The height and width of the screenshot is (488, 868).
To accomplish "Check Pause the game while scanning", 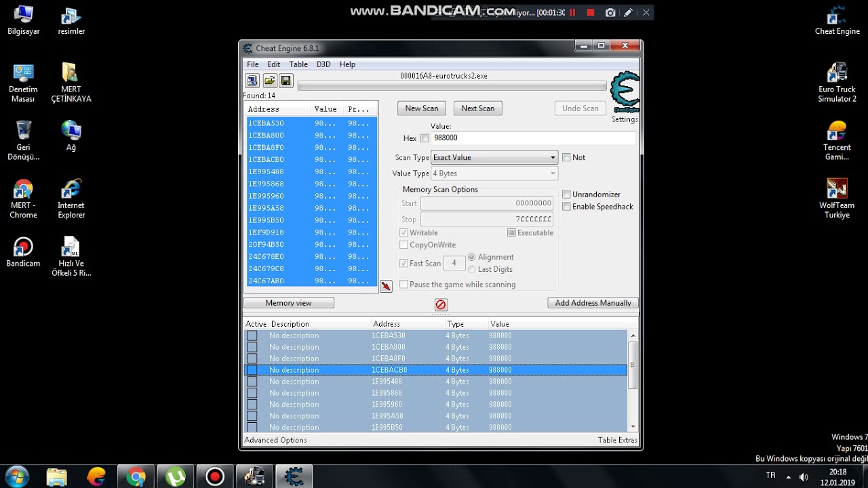I will (x=404, y=285).
